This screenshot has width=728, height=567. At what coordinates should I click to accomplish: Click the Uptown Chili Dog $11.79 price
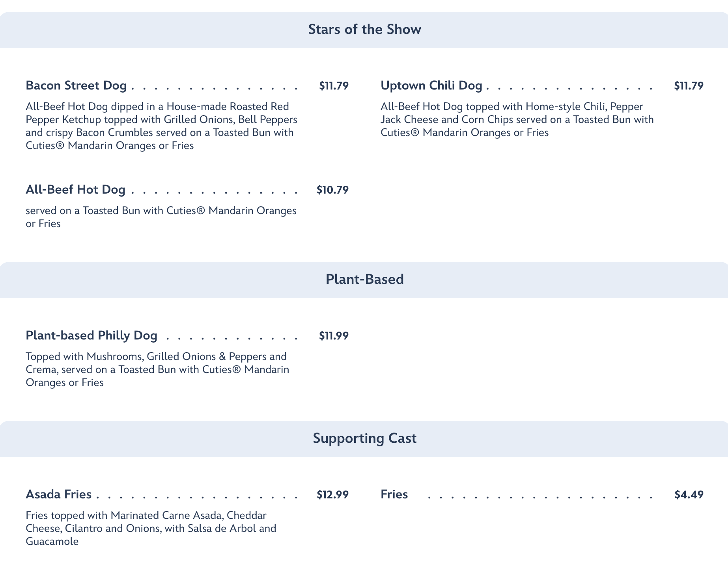689,86
